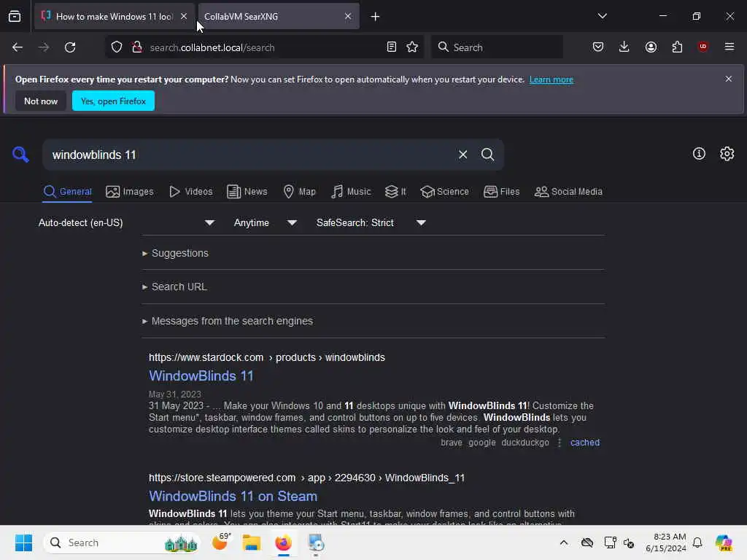Click the address bar URL field

click(264, 47)
